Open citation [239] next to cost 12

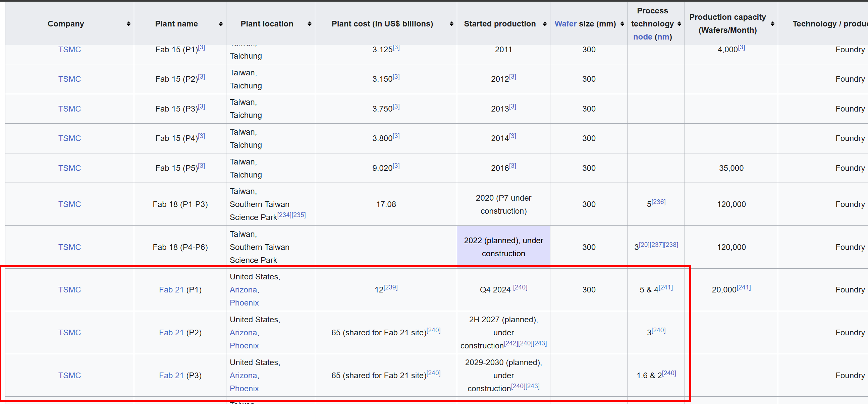coord(390,287)
